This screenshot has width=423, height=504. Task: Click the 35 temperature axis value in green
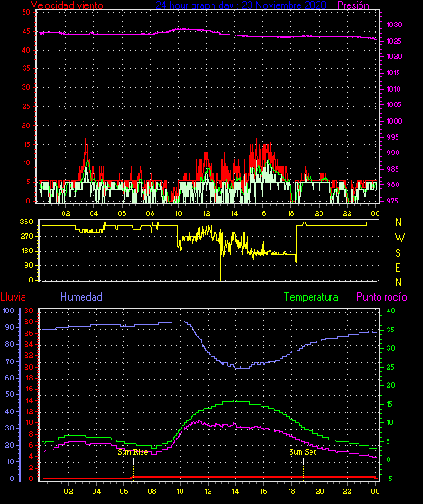(x=390, y=330)
